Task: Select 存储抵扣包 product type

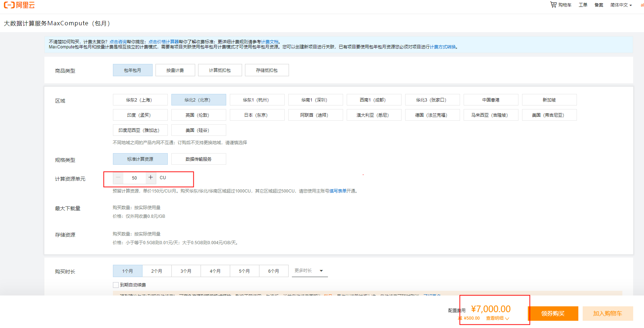Action: point(267,70)
